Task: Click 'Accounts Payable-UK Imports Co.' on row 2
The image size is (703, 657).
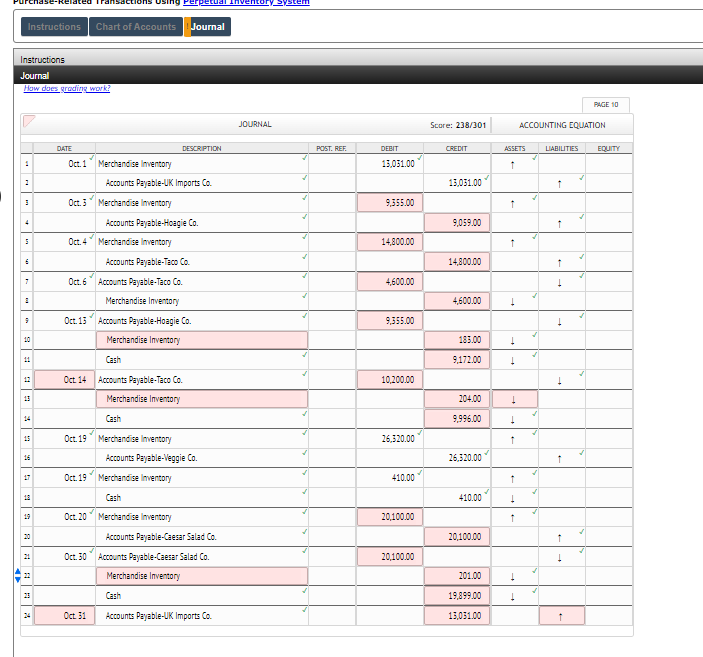Action: (158, 183)
